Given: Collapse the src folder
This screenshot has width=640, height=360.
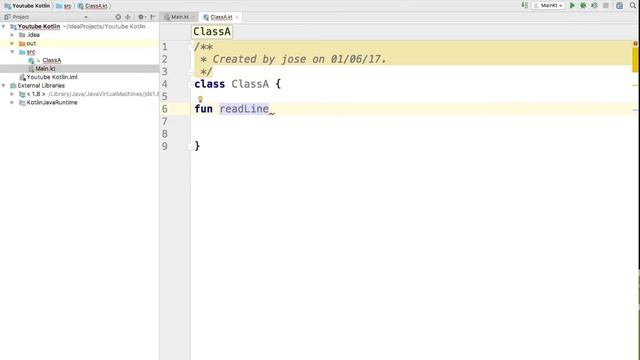Looking at the screenshot, I should (x=12, y=52).
